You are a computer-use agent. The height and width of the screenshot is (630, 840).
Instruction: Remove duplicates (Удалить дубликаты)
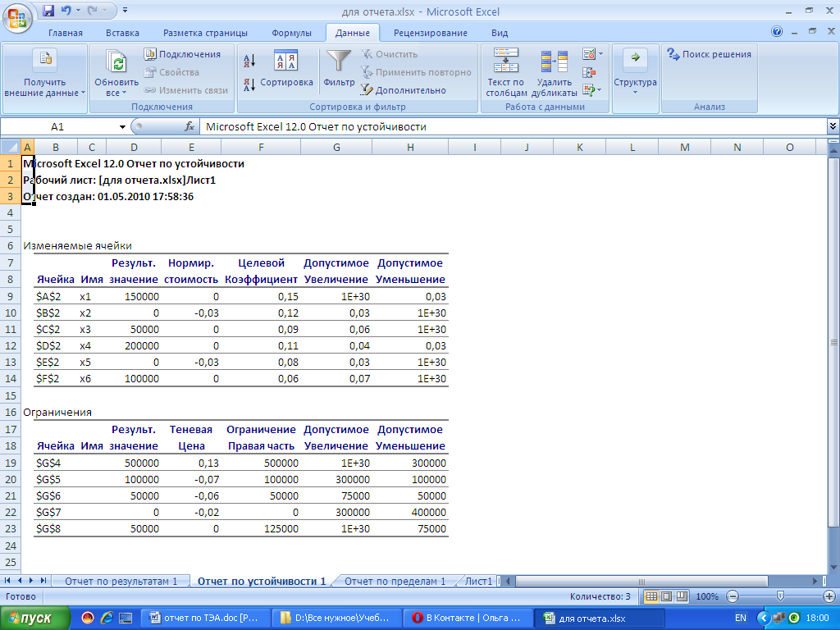tap(554, 73)
